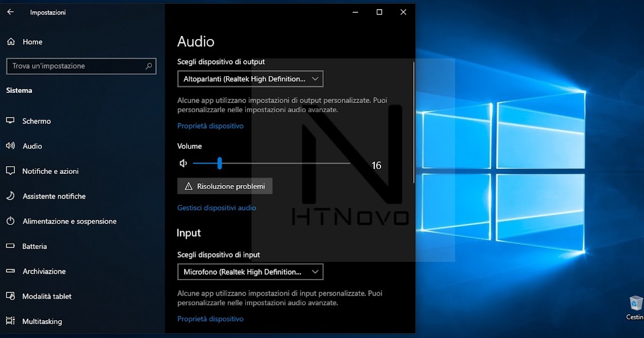Click the Risoluzione problemi button
Image resolution: width=644 pixels, height=338 pixels.
coord(225,186)
